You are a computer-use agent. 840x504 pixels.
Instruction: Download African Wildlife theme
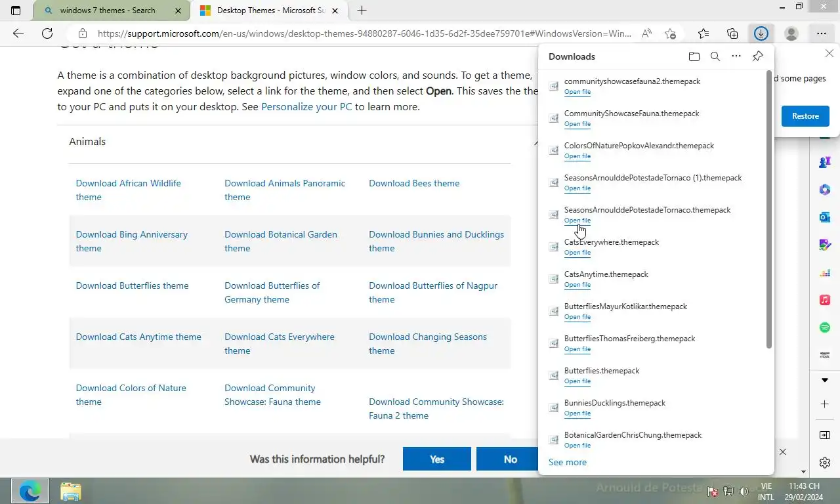click(128, 190)
